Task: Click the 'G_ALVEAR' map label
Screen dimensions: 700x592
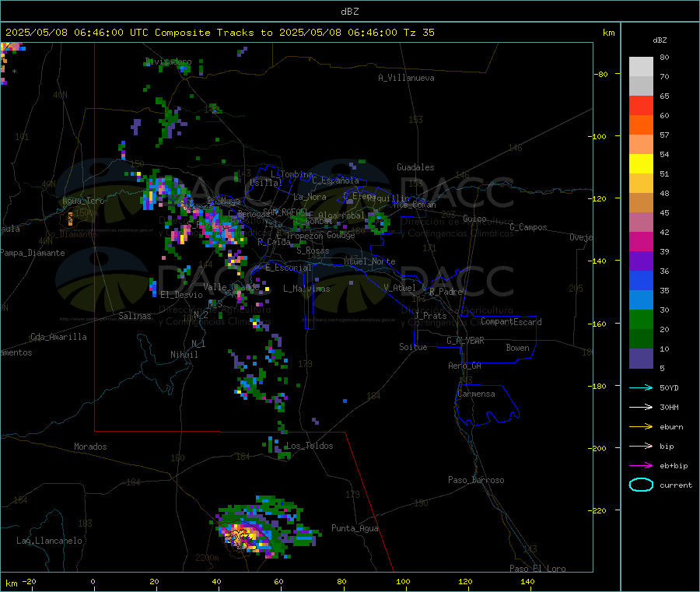Action: pos(465,341)
